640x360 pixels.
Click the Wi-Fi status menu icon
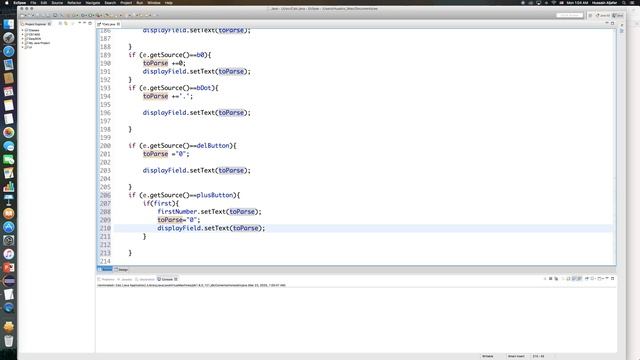pos(553,2)
